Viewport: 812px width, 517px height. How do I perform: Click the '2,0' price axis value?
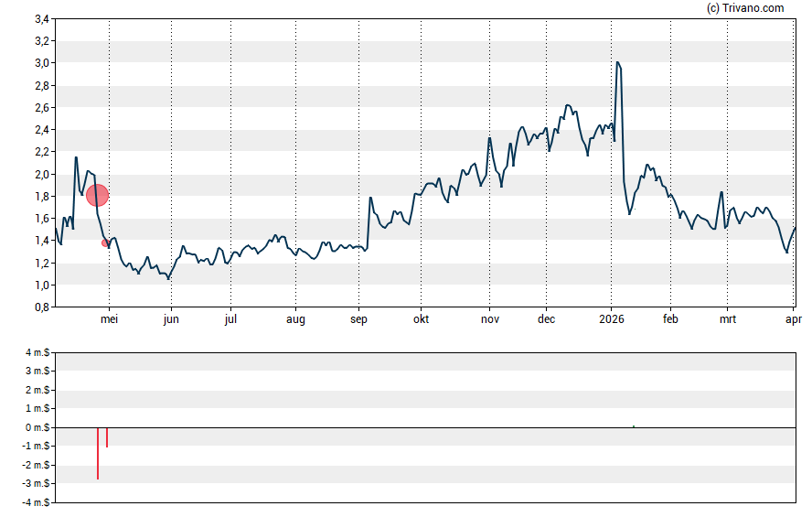41,175
